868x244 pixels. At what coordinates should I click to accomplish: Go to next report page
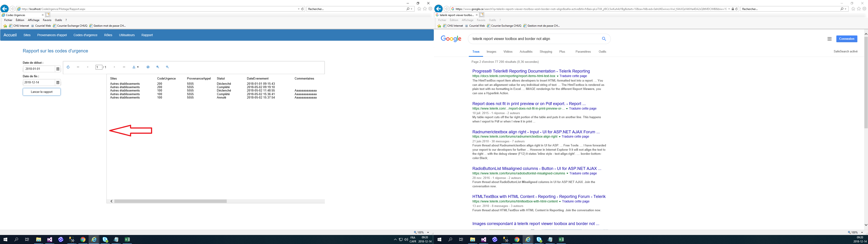coord(115,67)
